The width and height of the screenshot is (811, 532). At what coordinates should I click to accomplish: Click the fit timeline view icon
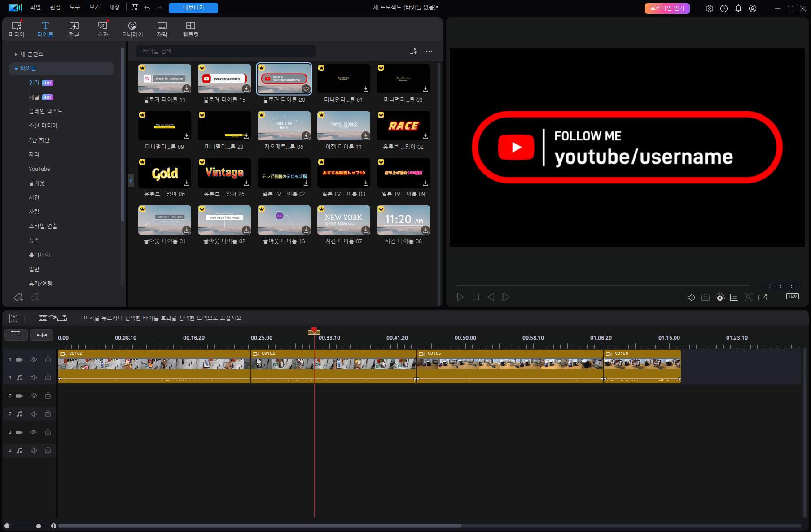(42, 335)
